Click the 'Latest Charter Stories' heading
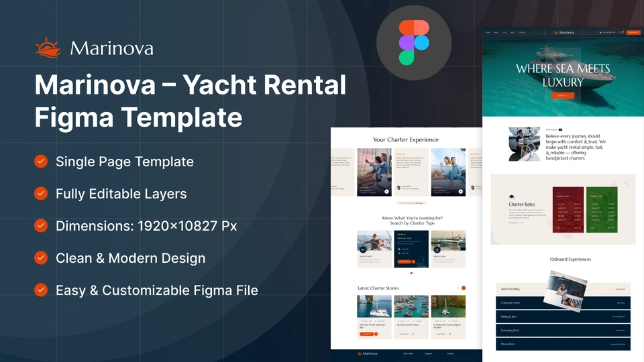Screen dimensions: 644x362 click(x=378, y=288)
